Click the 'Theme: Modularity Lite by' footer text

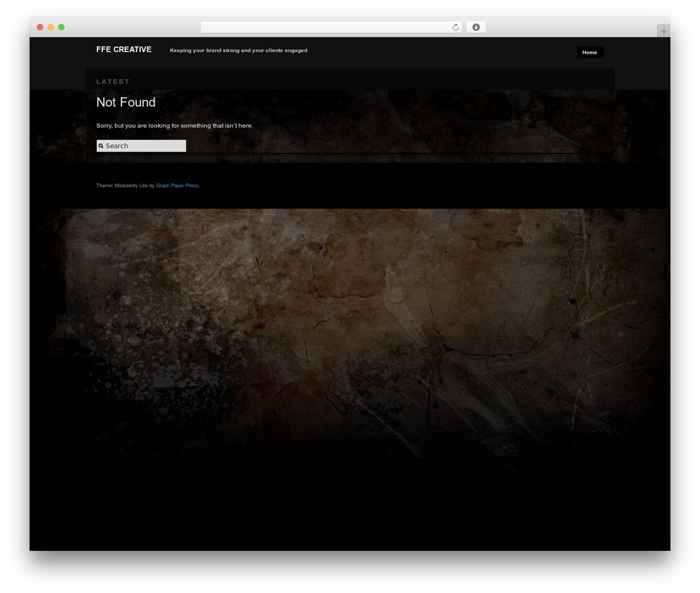pyautogui.click(x=125, y=185)
